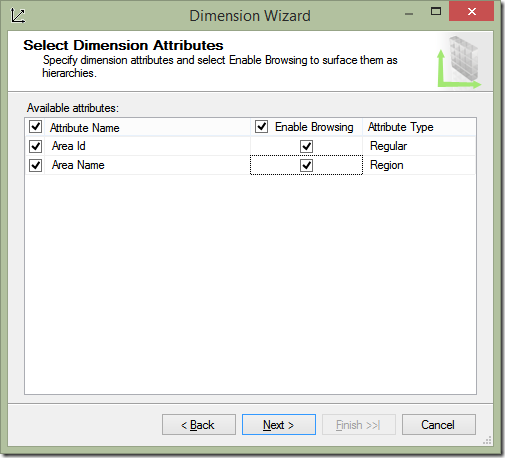Open Attribute Type dropdown showing Region
This screenshot has height=458, width=505.
(x=419, y=165)
